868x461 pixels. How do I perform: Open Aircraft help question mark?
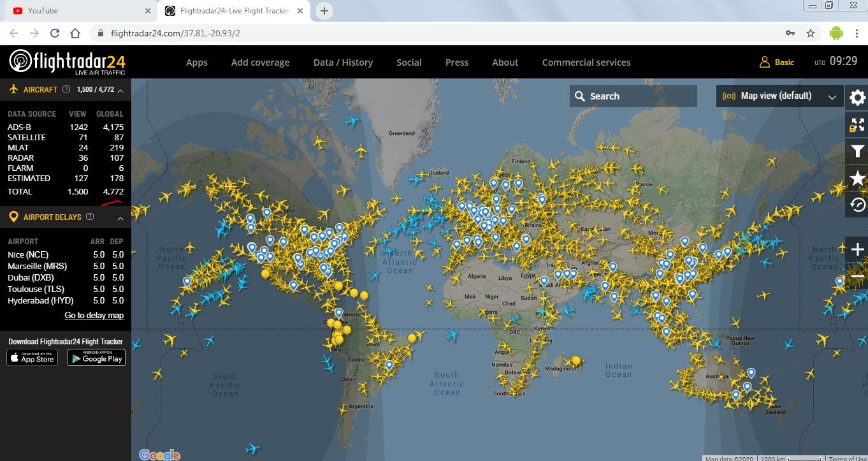[x=66, y=89]
